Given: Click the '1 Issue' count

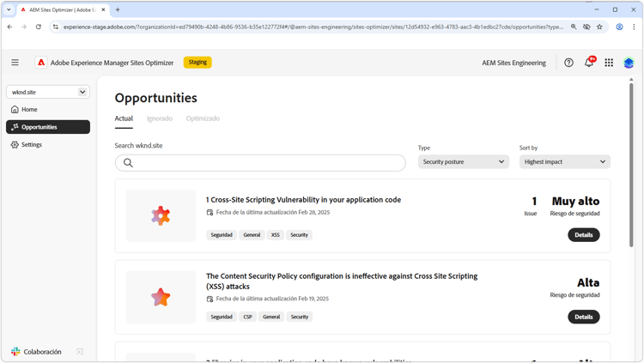Looking at the screenshot, I should coord(531,206).
